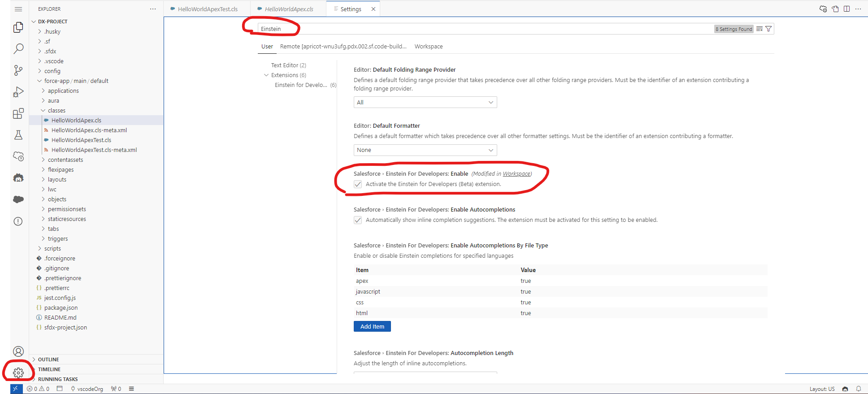
Task: Open the Testing beaker view
Action: click(18, 135)
